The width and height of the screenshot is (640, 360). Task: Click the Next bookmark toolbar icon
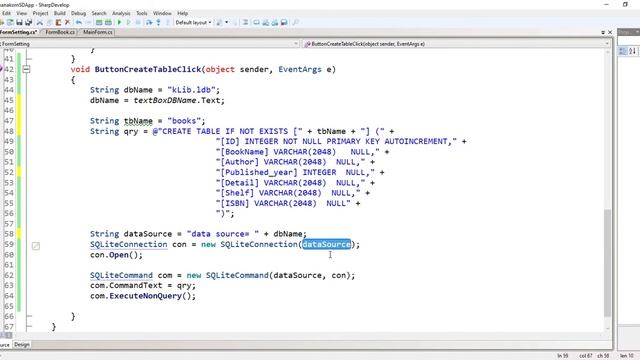coord(275,22)
